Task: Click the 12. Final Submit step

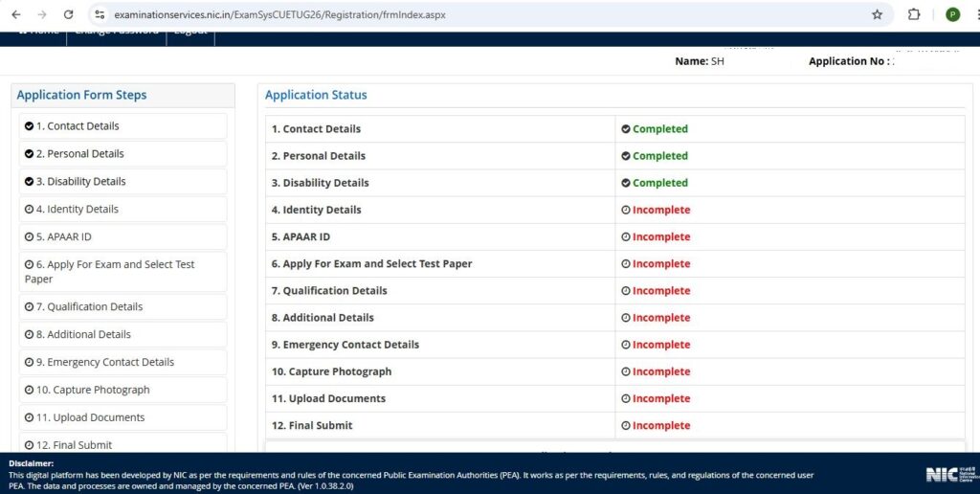Action: [122, 444]
